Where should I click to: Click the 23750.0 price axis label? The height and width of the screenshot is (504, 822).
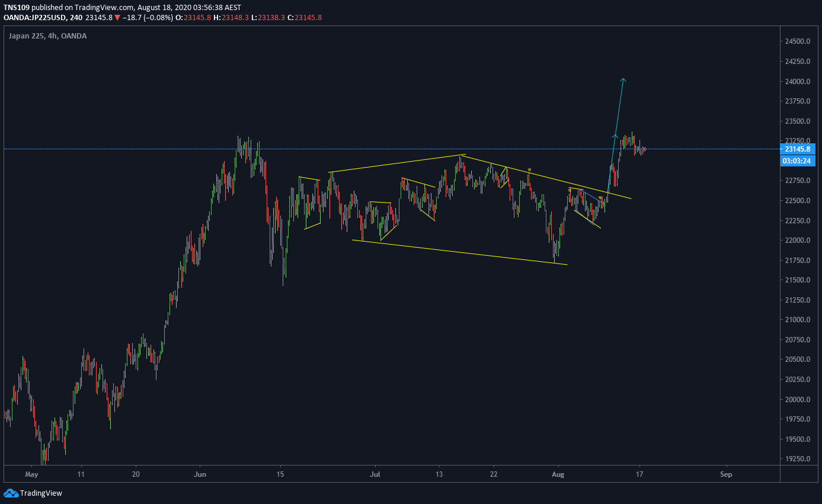798,101
